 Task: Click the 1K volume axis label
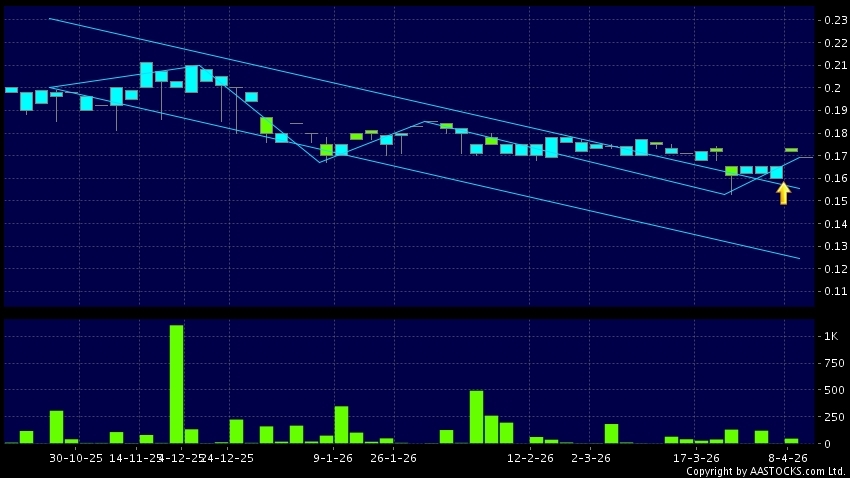point(830,337)
